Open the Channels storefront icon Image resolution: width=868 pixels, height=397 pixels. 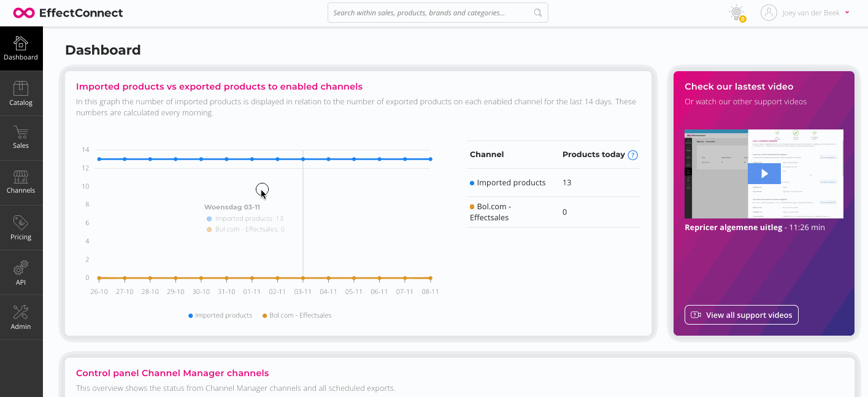click(21, 177)
